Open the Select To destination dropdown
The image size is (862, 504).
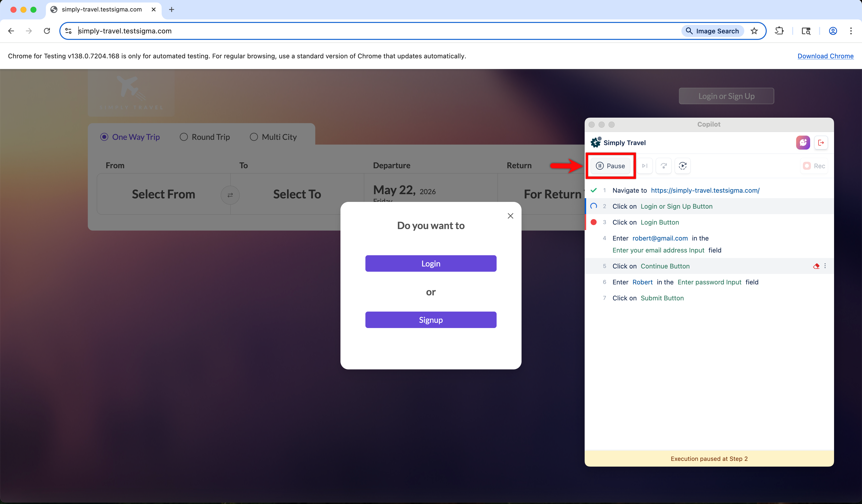[x=297, y=194]
